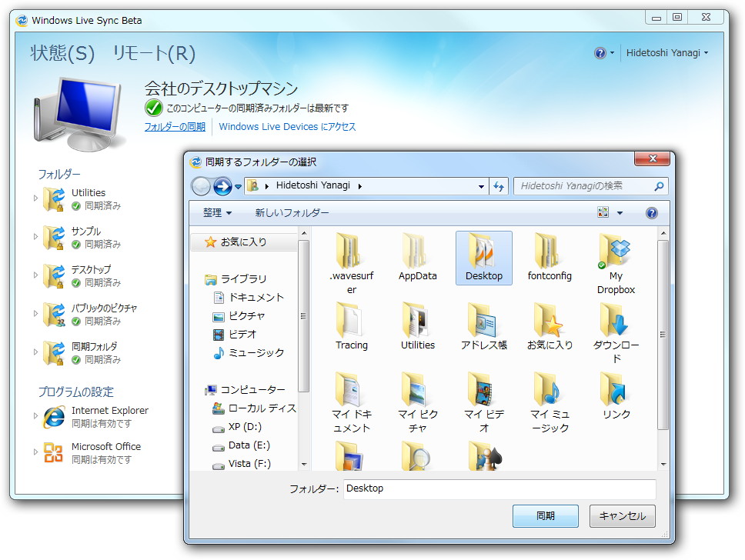Expand the Utilities folder entry
The height and width of the screenshot is (560, 745).
tap(35, 198)
